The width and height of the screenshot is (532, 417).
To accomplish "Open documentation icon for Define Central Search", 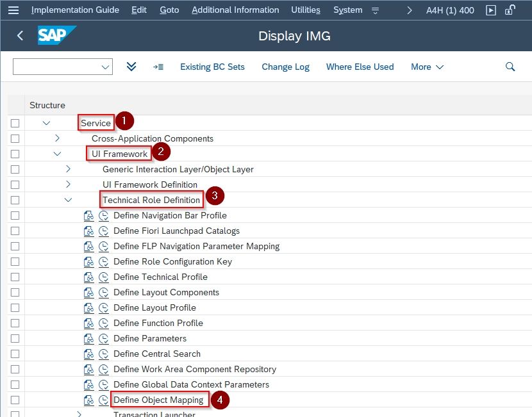I will (88, 354).
